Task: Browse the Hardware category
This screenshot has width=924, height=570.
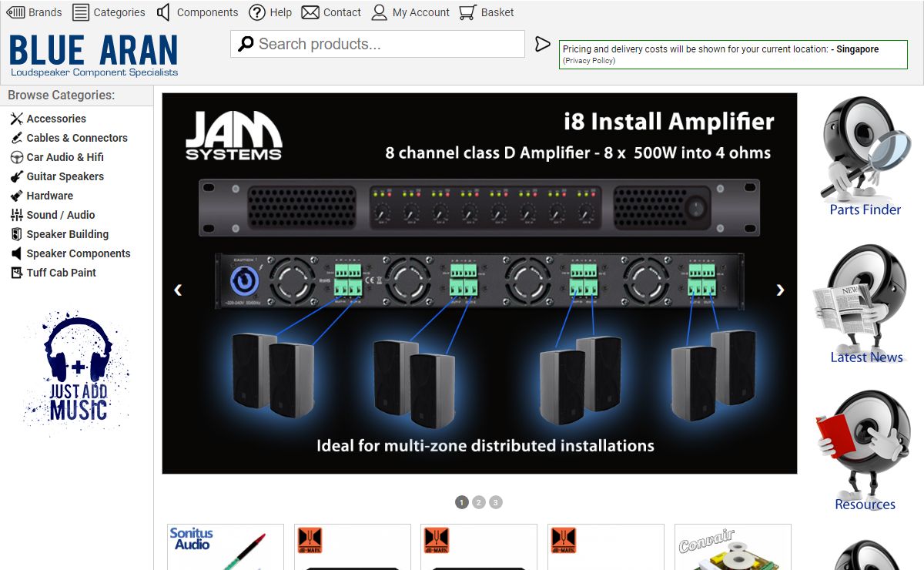Action: (x=41, y=196)
